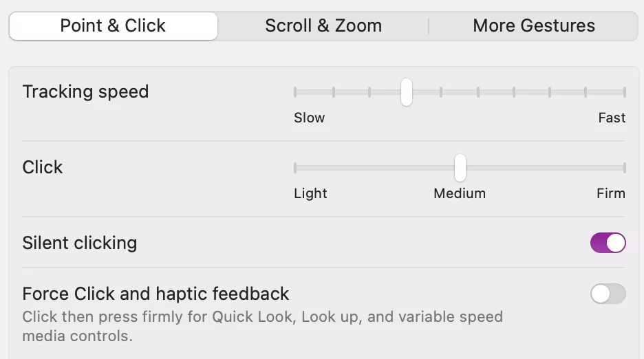Turn off the Silent clicking switch
The image size is (644, 359).
click(608, 243)
